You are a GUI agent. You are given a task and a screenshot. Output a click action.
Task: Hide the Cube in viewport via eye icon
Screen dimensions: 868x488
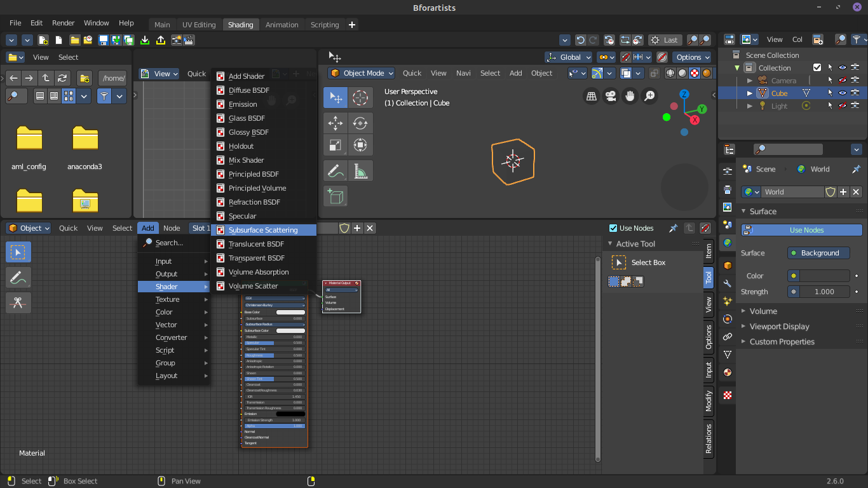tap(842, 93)
